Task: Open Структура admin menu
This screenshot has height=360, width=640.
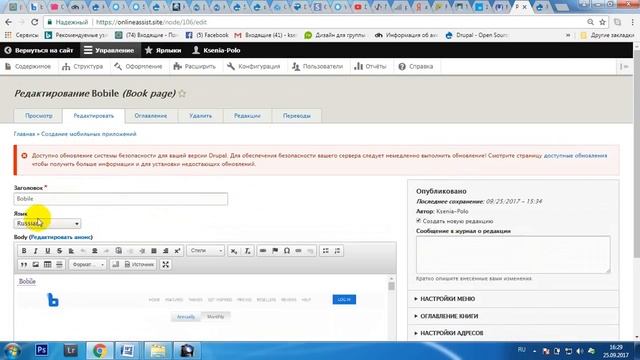Action: click(83, 67)
